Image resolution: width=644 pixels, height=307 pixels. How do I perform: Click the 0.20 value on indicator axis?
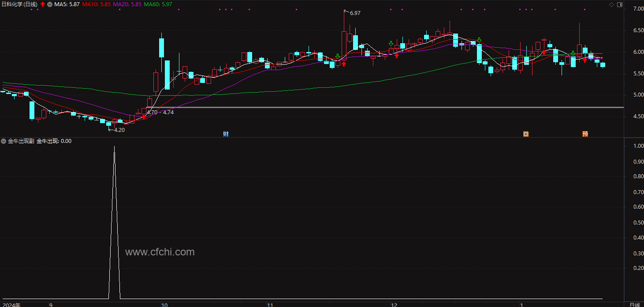point(638,268)
